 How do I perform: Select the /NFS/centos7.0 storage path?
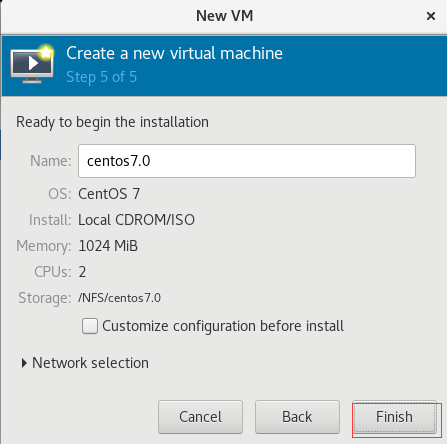[119, 298]
